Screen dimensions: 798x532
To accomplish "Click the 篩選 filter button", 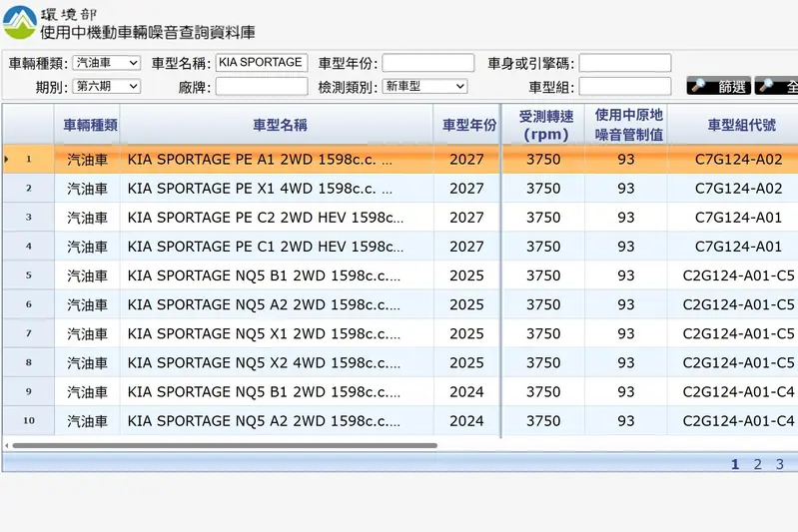I will pos(719,86).
